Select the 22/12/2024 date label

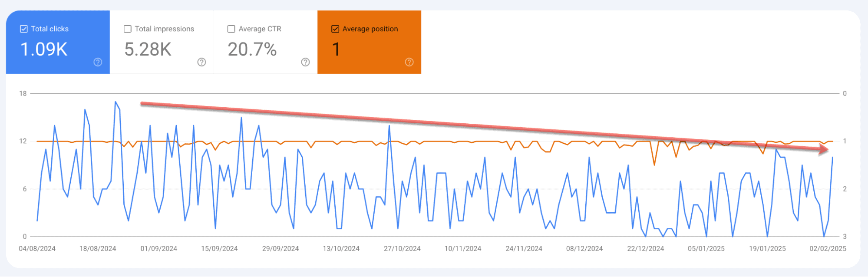click(x=645, y=249)
